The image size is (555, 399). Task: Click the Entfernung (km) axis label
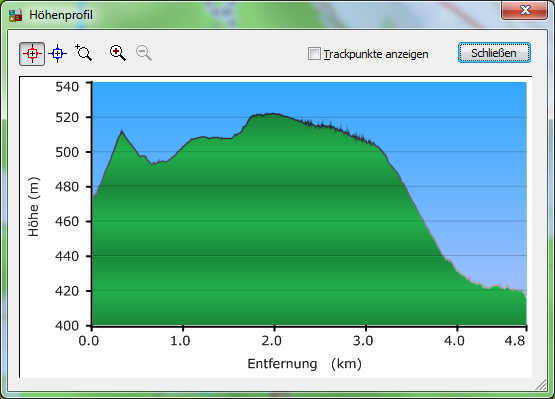304,364
